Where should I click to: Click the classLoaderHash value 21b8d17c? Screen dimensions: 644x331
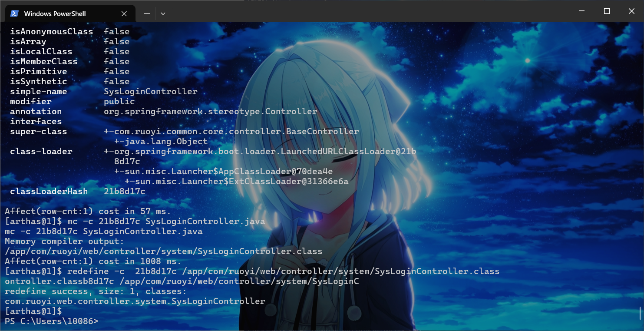click(x=124, y=192)
